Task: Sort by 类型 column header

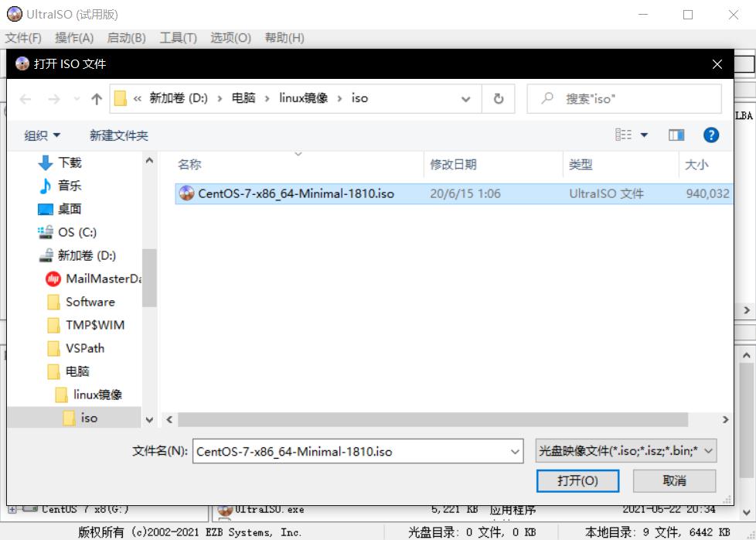Action: pos(580,165)
